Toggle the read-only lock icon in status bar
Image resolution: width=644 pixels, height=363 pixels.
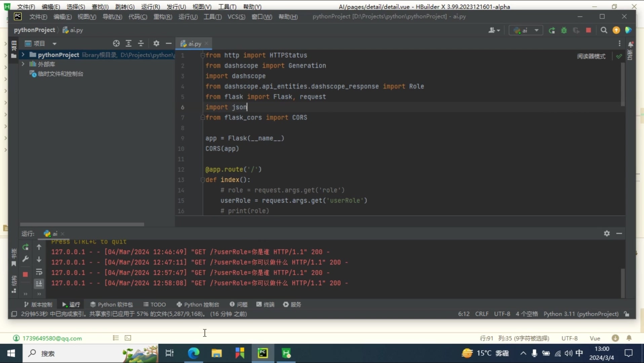[x=627, y=314]
